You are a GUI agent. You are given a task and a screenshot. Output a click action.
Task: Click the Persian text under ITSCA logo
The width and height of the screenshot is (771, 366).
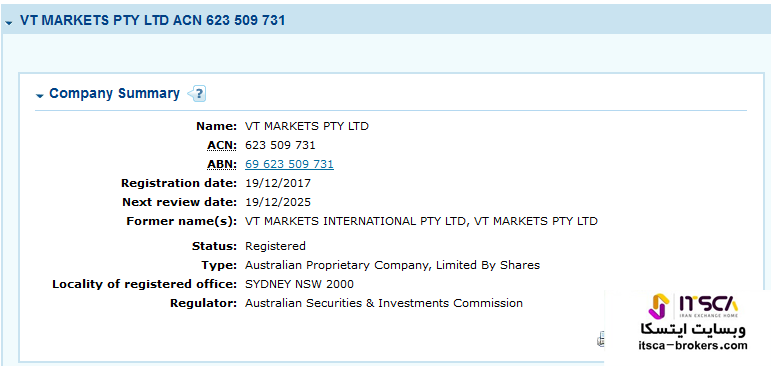(x=692, y=329)
